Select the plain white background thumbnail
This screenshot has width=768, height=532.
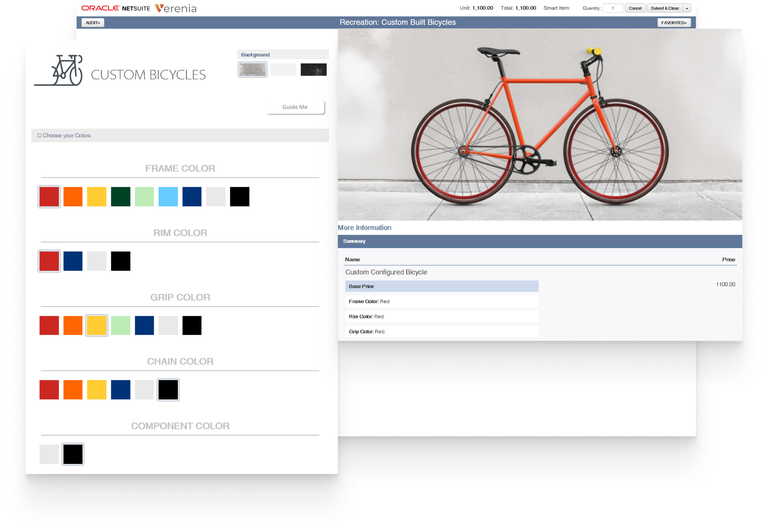pos(283,69)
